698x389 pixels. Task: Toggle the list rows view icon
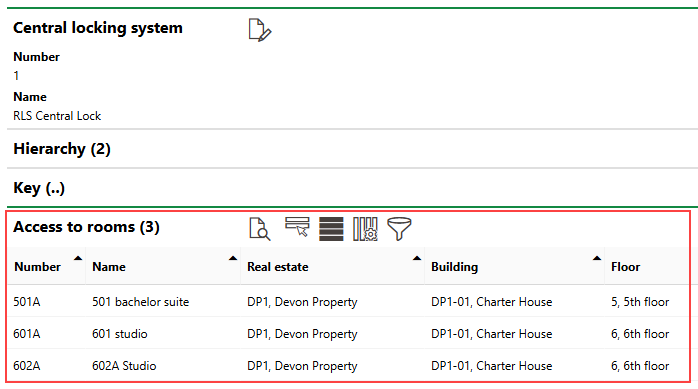[331, 229]
